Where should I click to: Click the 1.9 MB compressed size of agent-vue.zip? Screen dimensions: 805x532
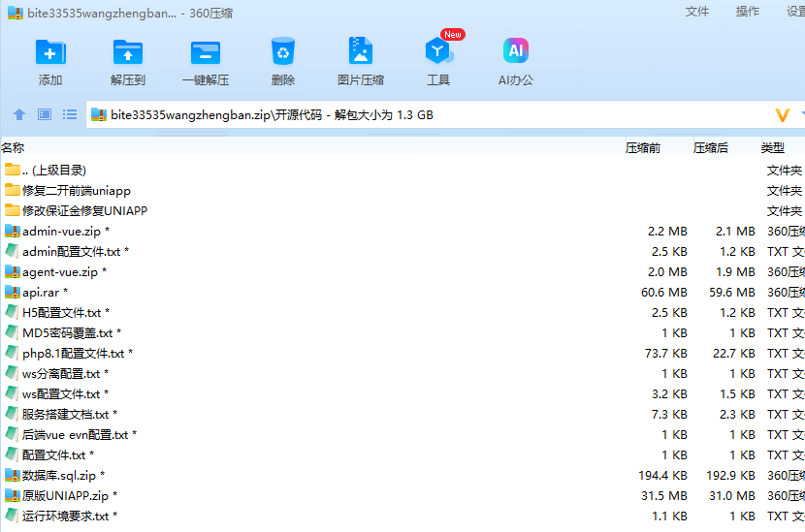tap(735, 272)
